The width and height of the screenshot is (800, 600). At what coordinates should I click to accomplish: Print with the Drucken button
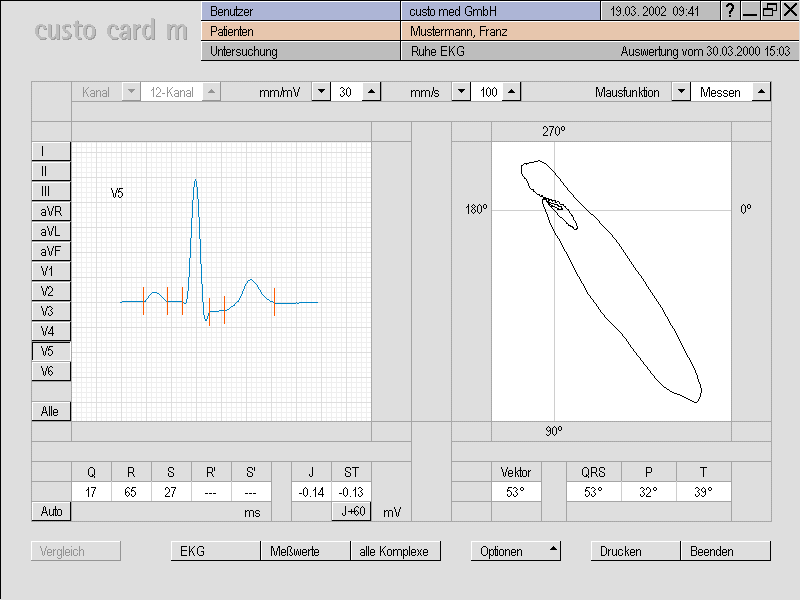[635, 551]
